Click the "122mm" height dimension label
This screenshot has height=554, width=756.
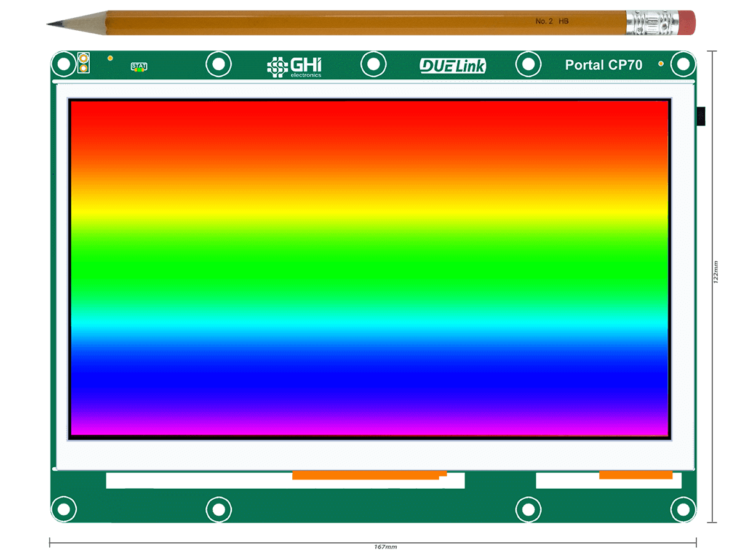(715, 271)
